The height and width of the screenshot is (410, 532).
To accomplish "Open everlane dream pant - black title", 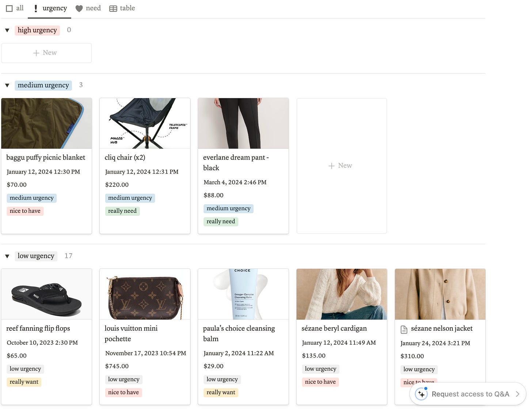I will tap(236, 163).
